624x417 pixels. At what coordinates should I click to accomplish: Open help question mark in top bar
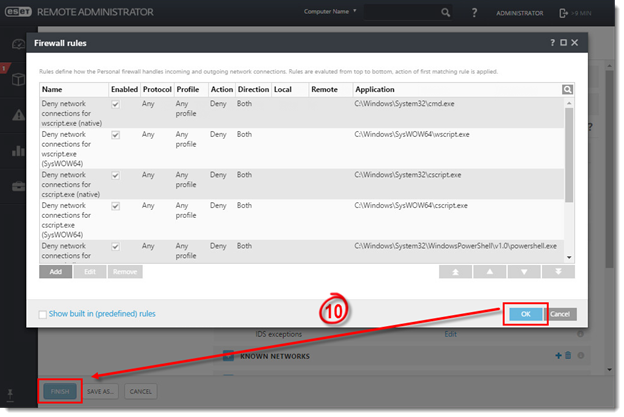point(474,13)
